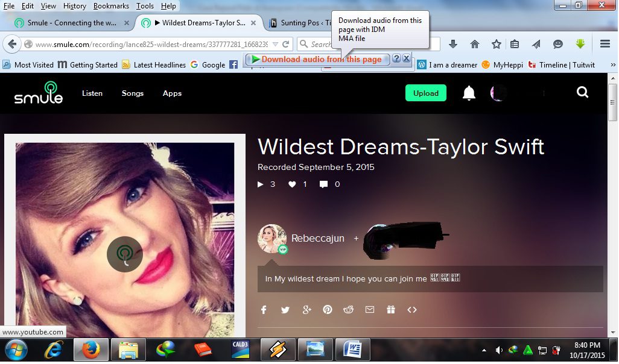Switch to the Smule - Connecting the world tab
Image resolution: width=619 pixels, height=364 pixels.
72,23
